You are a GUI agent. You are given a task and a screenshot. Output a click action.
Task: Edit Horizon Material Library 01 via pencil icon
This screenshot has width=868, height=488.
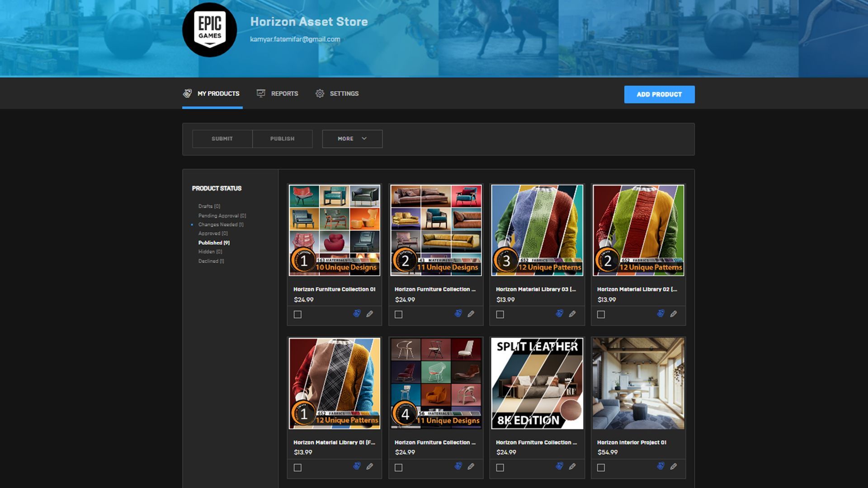(x=370, y=467)
